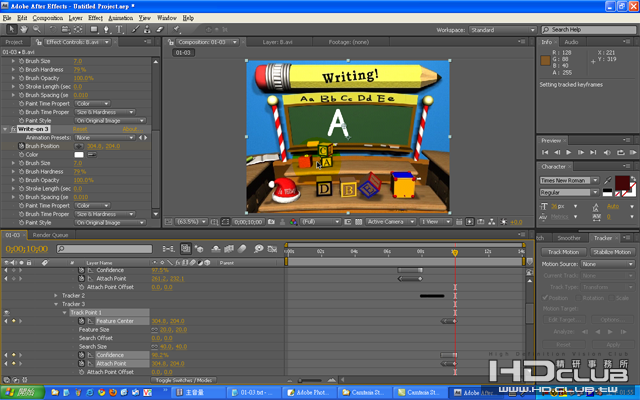The image size is (640, 400).
Task: Play the preview in Preview panel
Action: click(x=569, y=152)
